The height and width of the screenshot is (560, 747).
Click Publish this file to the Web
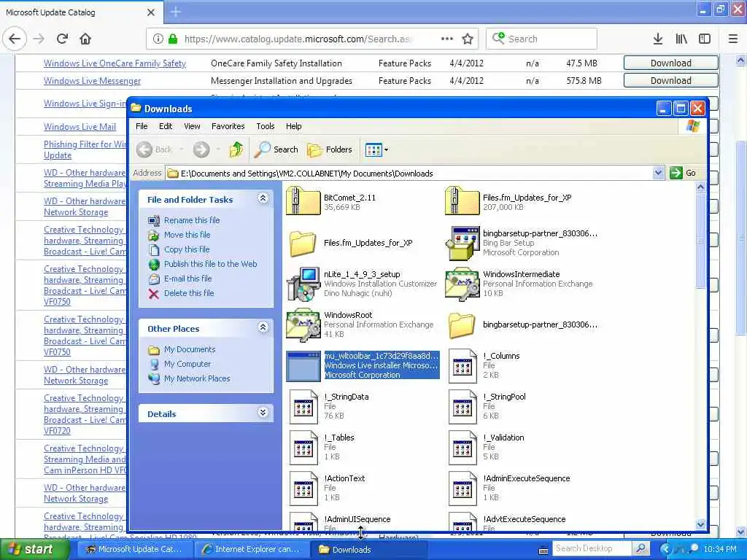coord(211,264)
